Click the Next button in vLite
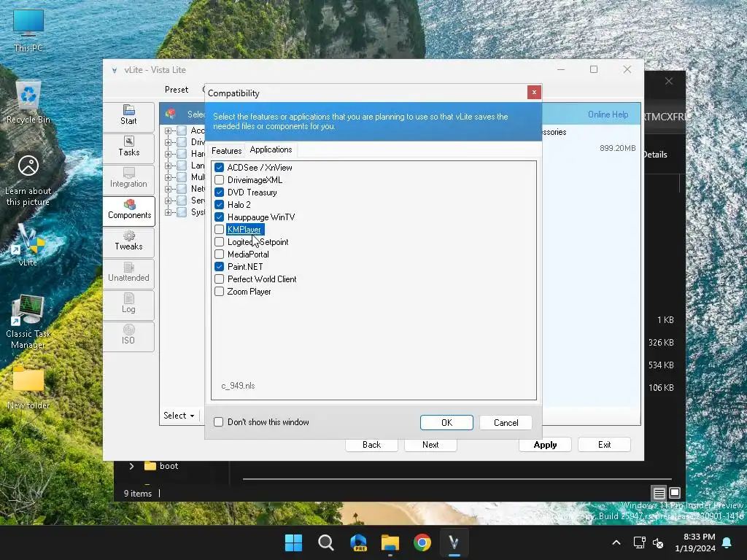Image resolution: width=747 pixels, height=560 pixels. [430, 445]
